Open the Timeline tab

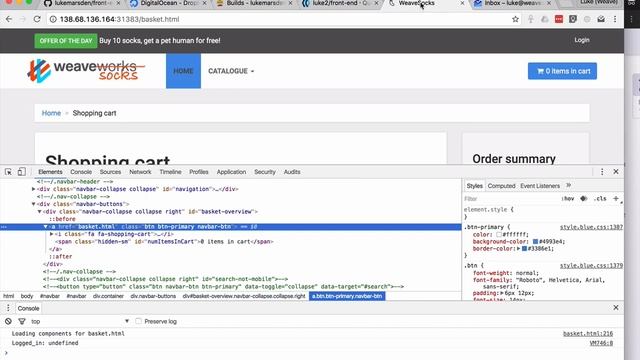coord(170,172)
